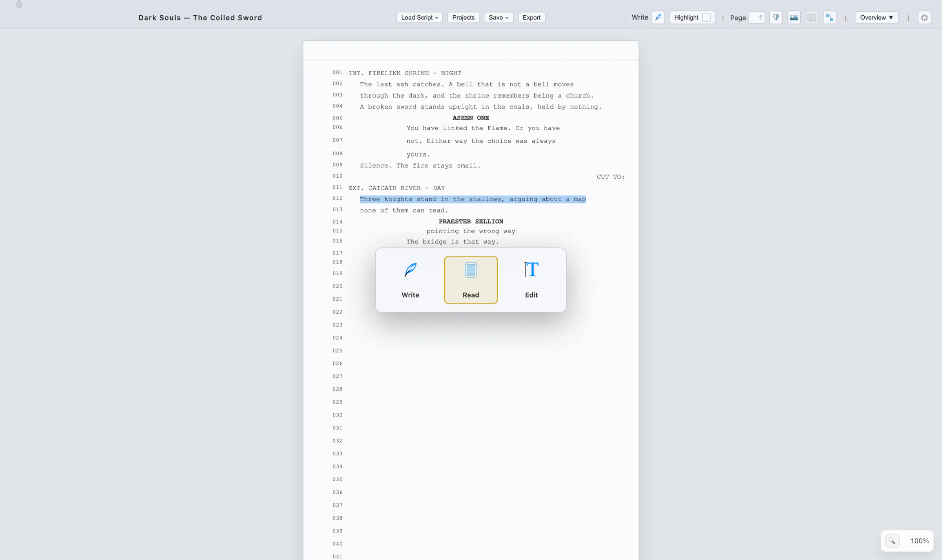Expand the Save dropdown menu
The width and height of the screenshot is (942, 560).
click(x=498, y=18)
